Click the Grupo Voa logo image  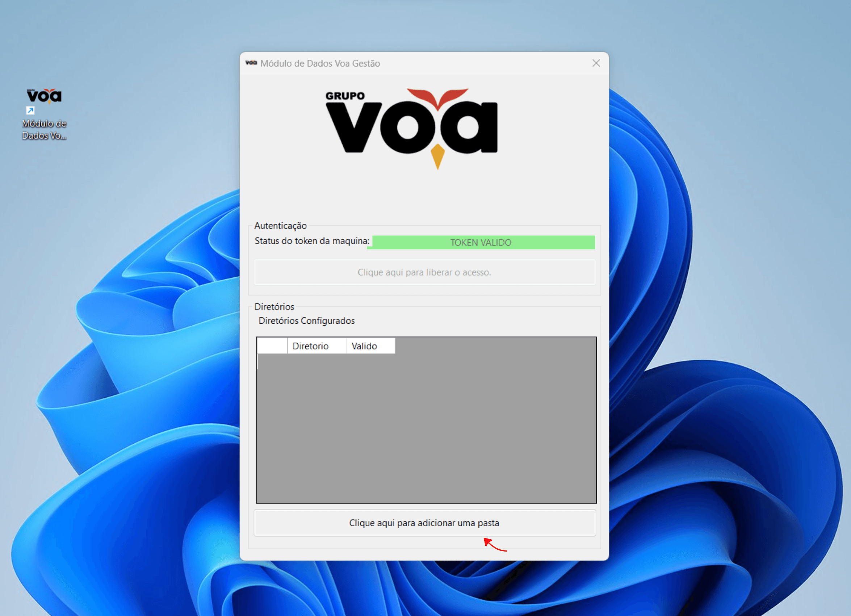(x=412, y=129)
